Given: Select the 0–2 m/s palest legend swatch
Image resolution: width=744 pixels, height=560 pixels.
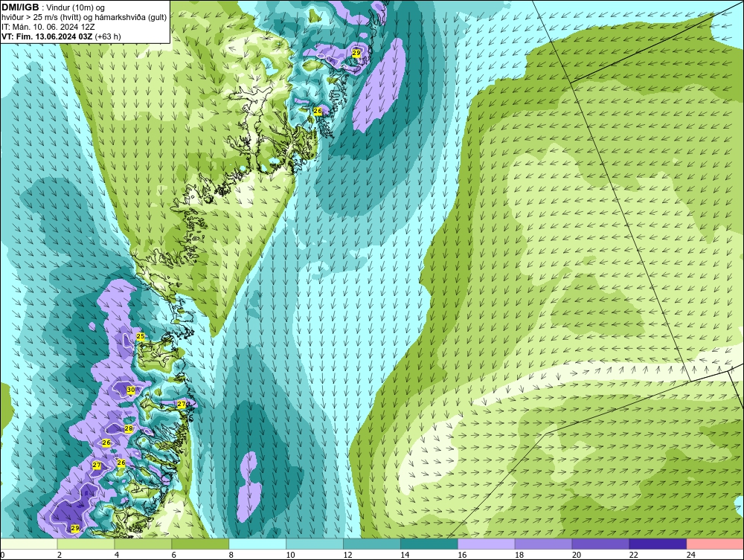Looking at the screenshot, I should click(29, 544).
